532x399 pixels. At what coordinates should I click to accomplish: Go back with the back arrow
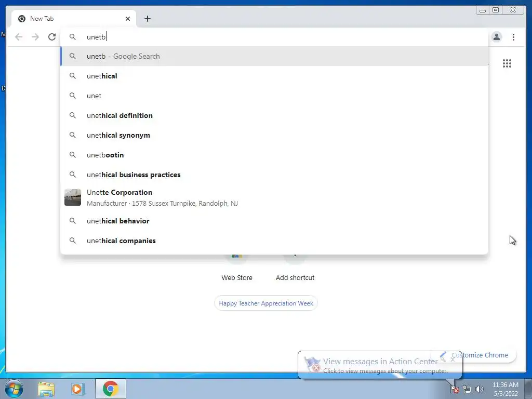(19, 37)
